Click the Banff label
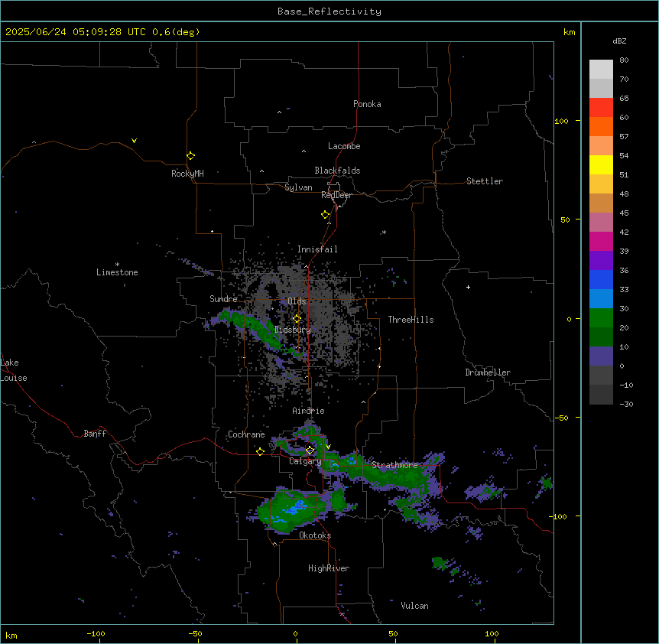The image size is (659, 644). tap(95, 434)
